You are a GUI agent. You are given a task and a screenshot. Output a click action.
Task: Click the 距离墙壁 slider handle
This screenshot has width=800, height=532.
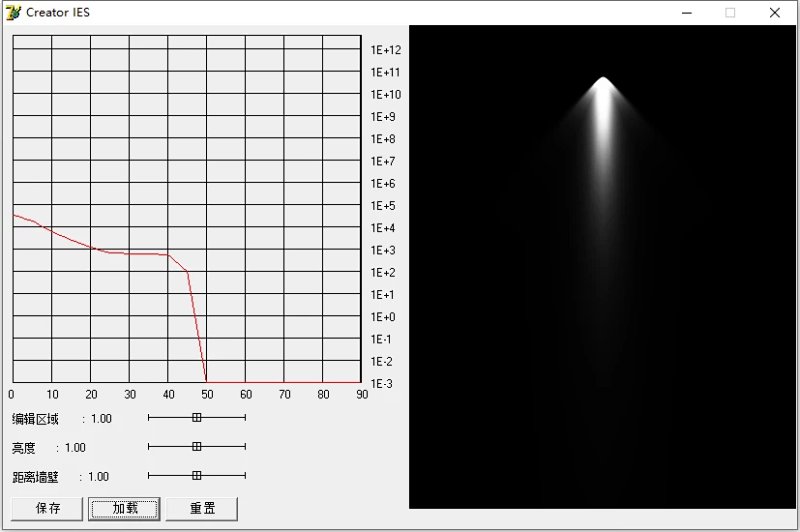pos(196,475)
